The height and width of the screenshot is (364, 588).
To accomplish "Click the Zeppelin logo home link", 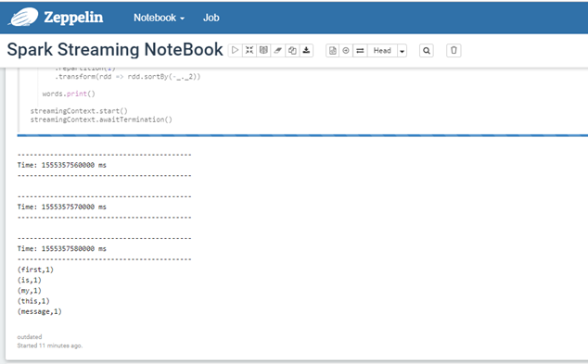I will point(57,18).
